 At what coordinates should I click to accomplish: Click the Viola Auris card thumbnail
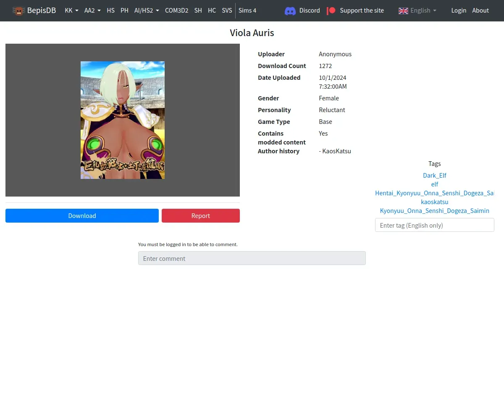123,120
